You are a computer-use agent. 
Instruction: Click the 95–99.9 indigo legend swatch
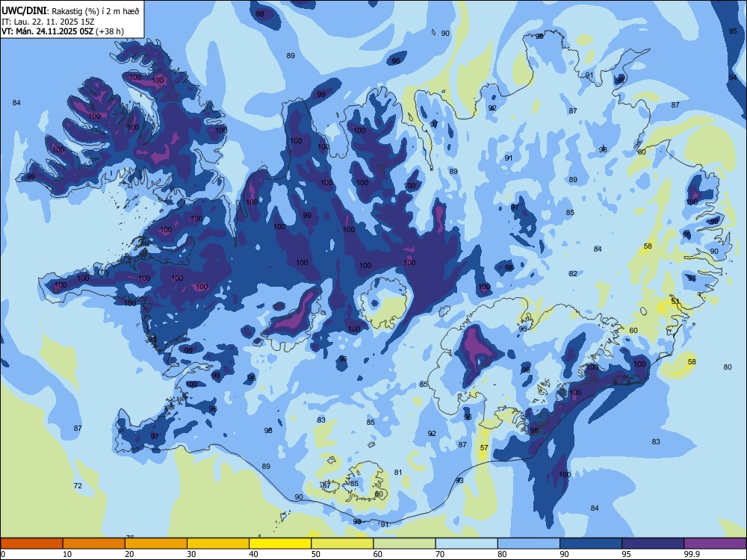653,544
